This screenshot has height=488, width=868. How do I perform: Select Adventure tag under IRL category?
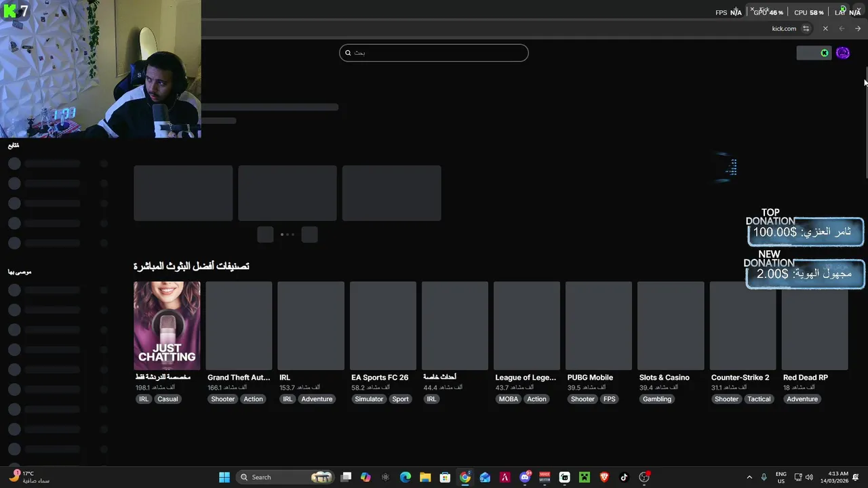[317, 399]
